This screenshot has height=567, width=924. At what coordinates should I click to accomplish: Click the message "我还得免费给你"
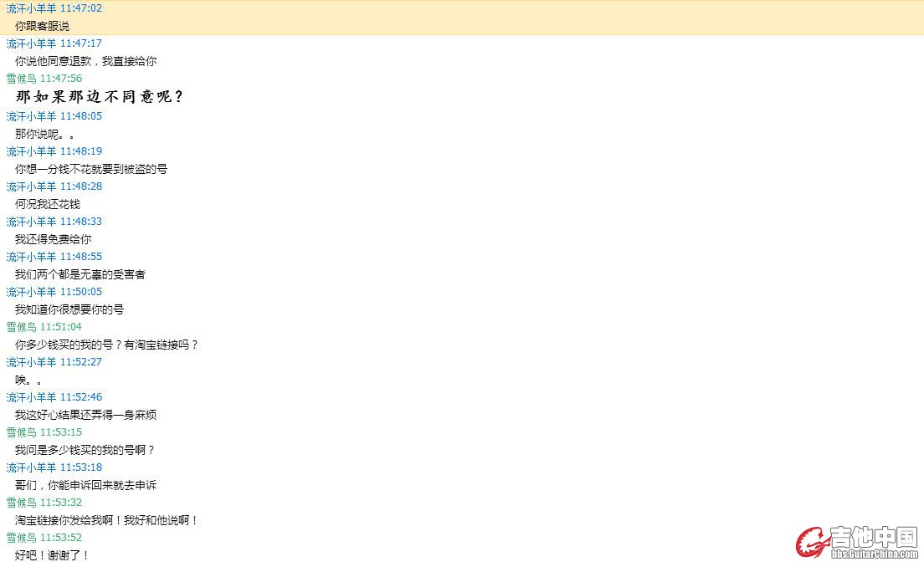53,239
